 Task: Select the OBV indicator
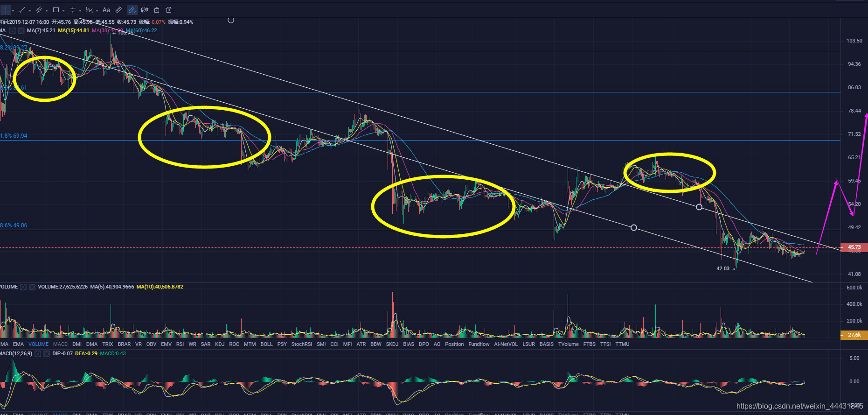tap(151, 344)
